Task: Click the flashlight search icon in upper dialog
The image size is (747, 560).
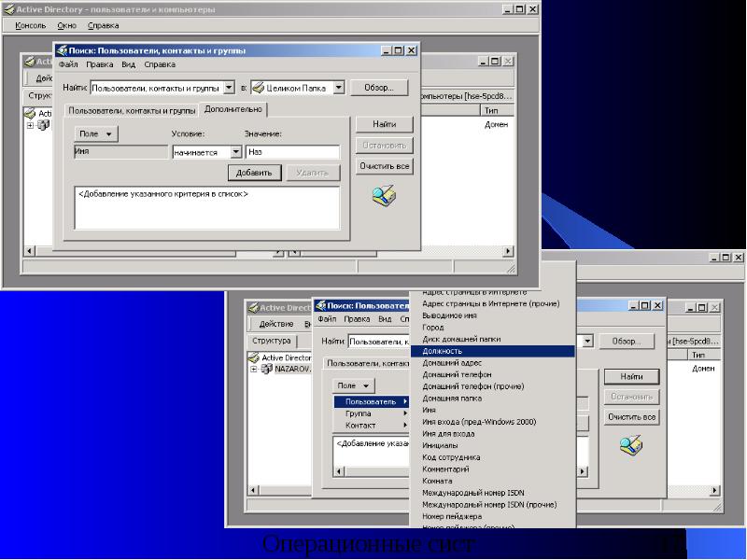Action: (x=384, y=195)
